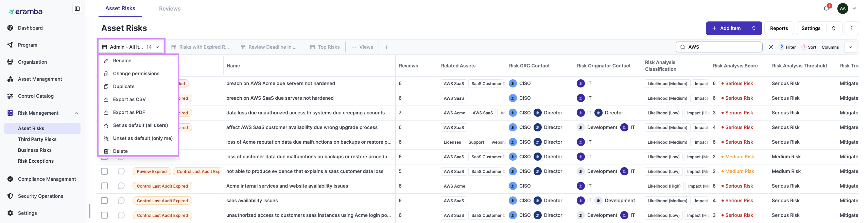Click the three-dot more options icon
868x223 pixels.
pyautogui.click(x=852, y=28)
